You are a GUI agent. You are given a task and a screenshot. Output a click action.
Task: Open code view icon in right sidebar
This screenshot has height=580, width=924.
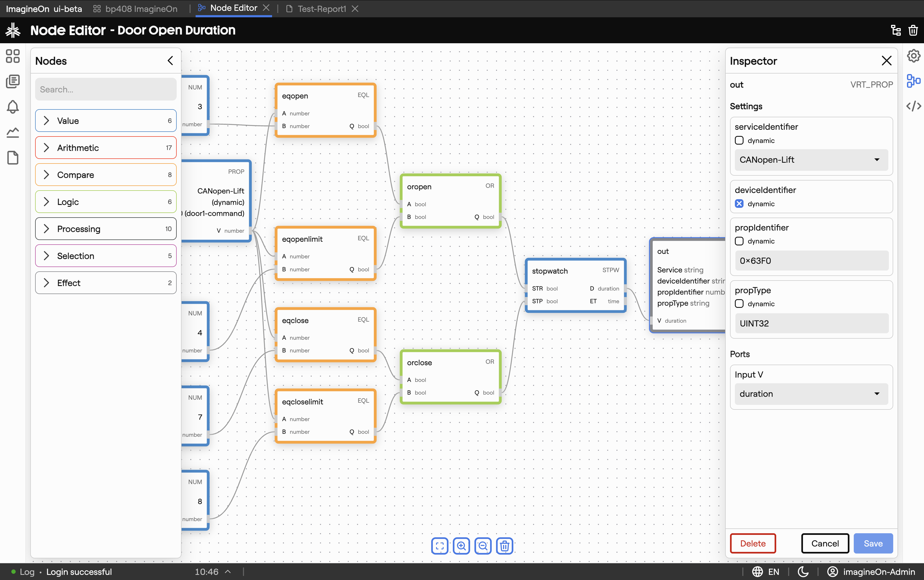click(914, 106)
